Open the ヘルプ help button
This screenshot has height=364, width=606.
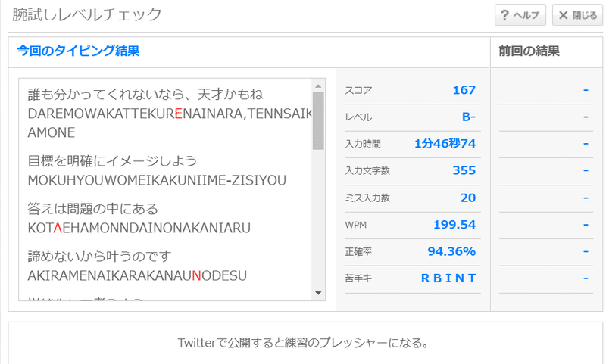tap(520, 15)
